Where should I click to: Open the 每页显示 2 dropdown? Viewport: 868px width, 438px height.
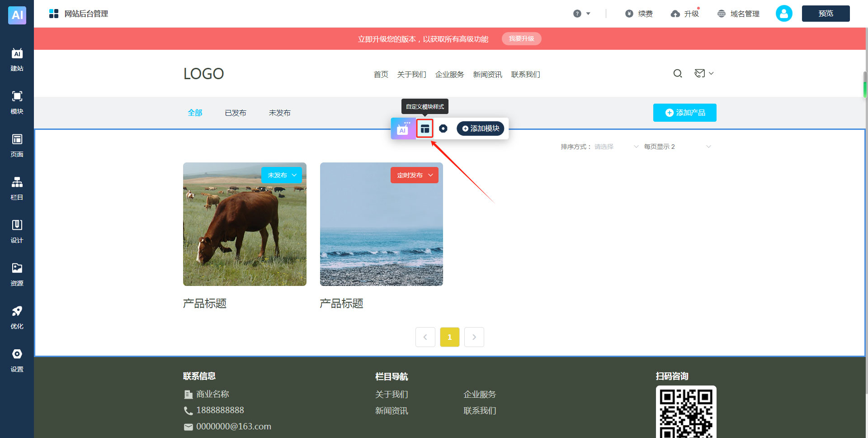coord(677,147)
